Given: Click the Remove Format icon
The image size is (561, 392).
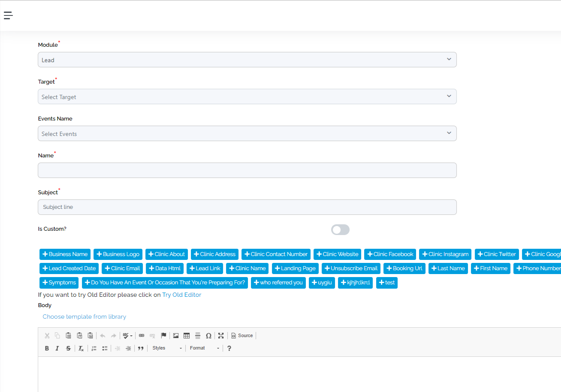Looking at the screenshot, I should point(81,348).
